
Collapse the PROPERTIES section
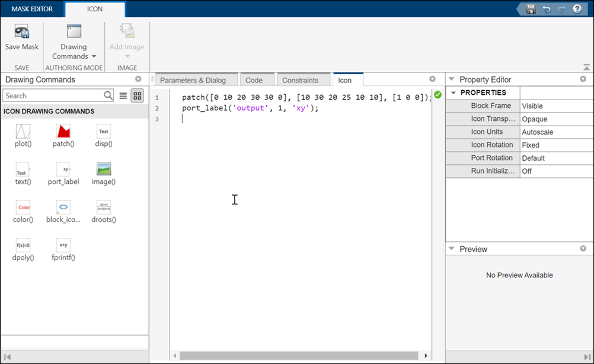point(454,93)
